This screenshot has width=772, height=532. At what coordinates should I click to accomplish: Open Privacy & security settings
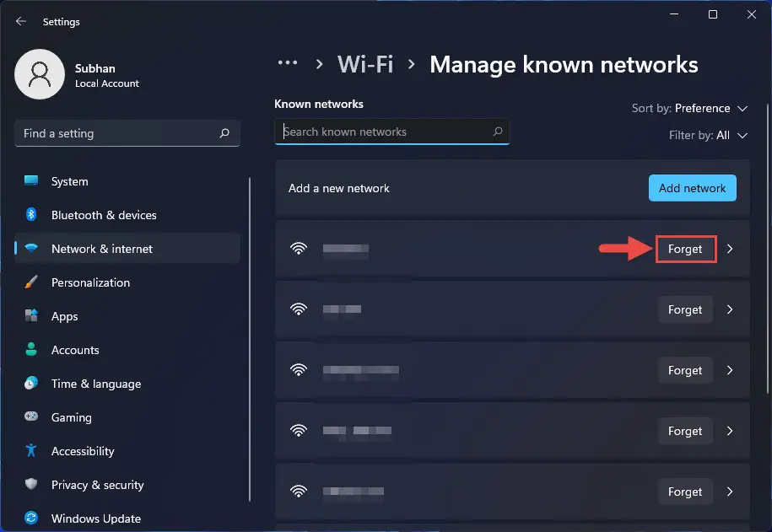(127, 485)
